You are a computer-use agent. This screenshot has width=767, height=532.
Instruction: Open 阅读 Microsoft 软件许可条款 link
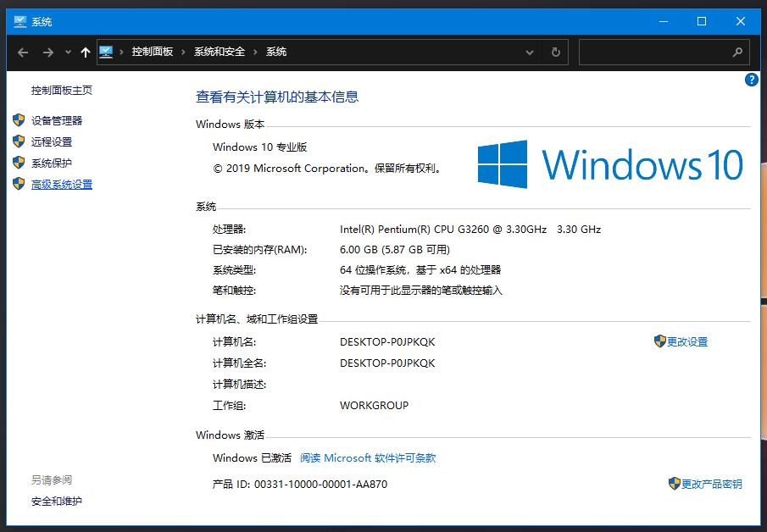368,457
